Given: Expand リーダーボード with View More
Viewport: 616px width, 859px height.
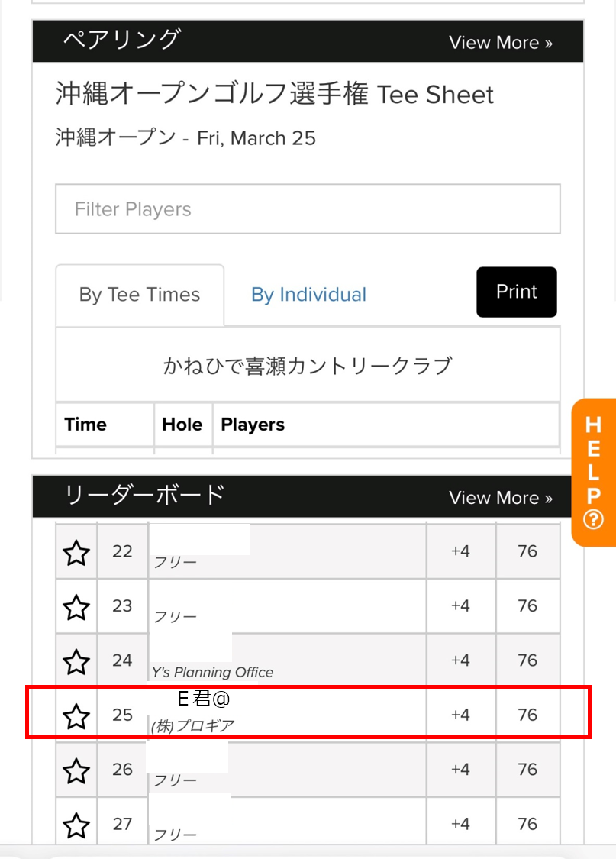Looking at the screenshot, I should coord(501,497).
